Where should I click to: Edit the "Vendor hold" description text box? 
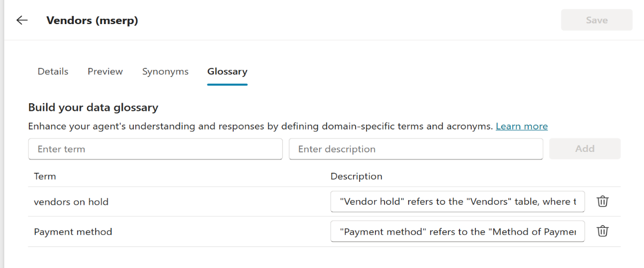pyautogui.click(x=457, y=202)
